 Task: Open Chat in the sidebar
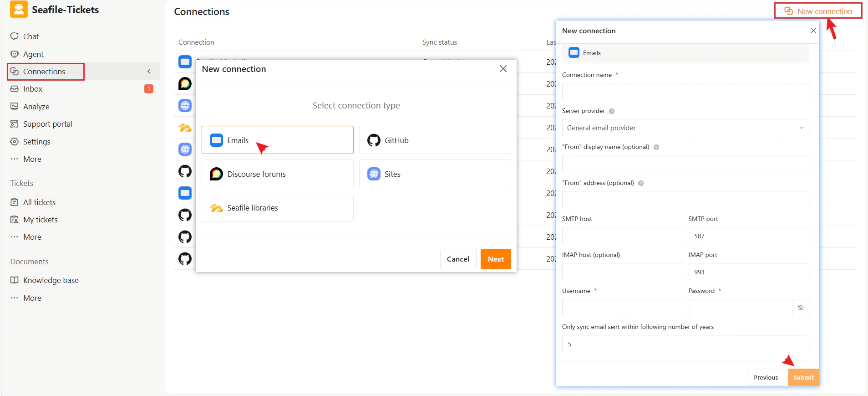pyautogui.click(x=31, y=36)
